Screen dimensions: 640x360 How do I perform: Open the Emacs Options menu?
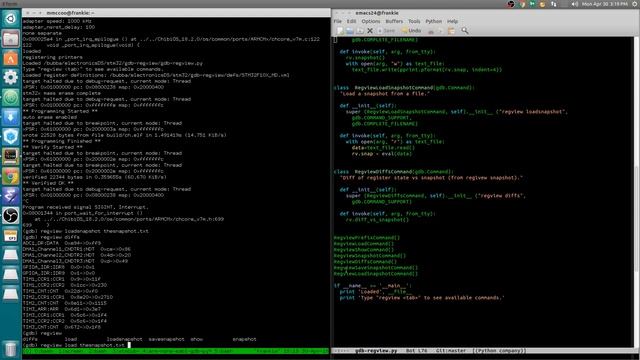pyautogui.click(x=371, y=21)
